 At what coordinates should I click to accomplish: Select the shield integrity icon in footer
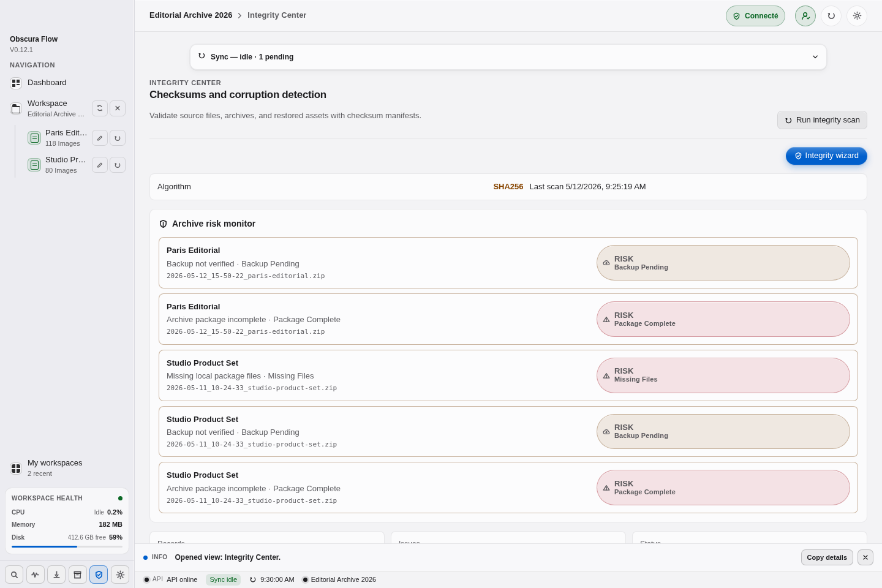pos(99,575)
